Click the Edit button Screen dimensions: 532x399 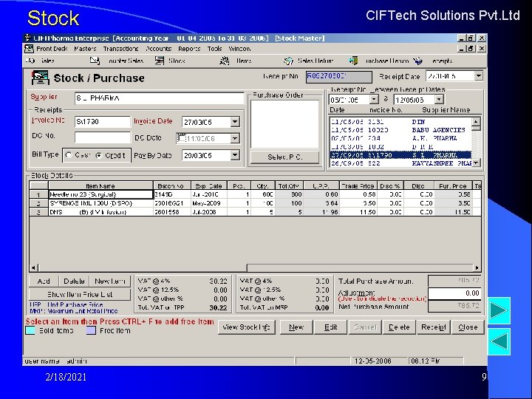pyautogui.click(x=330, y=327)
